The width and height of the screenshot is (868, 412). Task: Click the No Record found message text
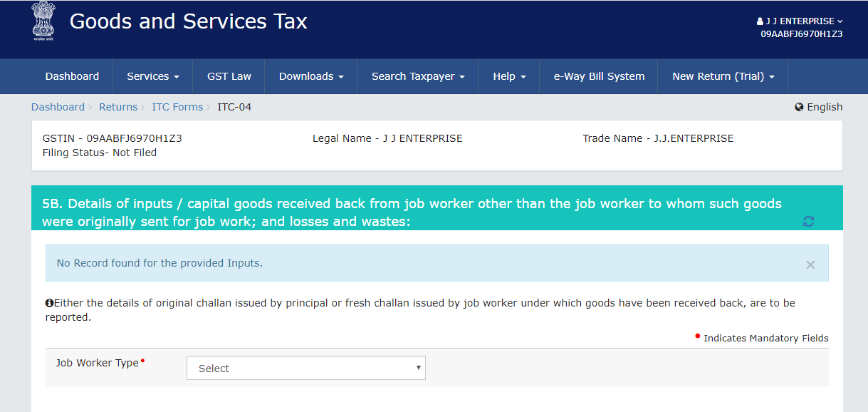point(160,263)
